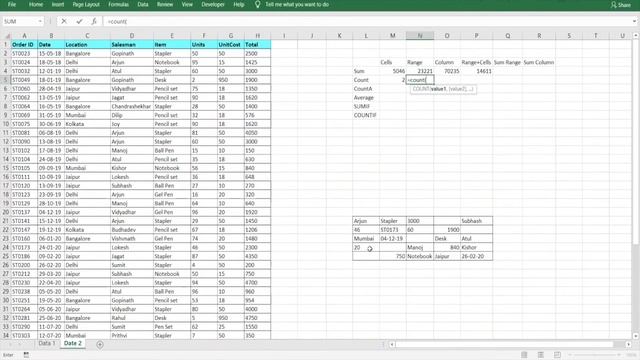Switch to the Data 1 sheet tab
This screenshot has width=640, height=360.
pos(47,344)
